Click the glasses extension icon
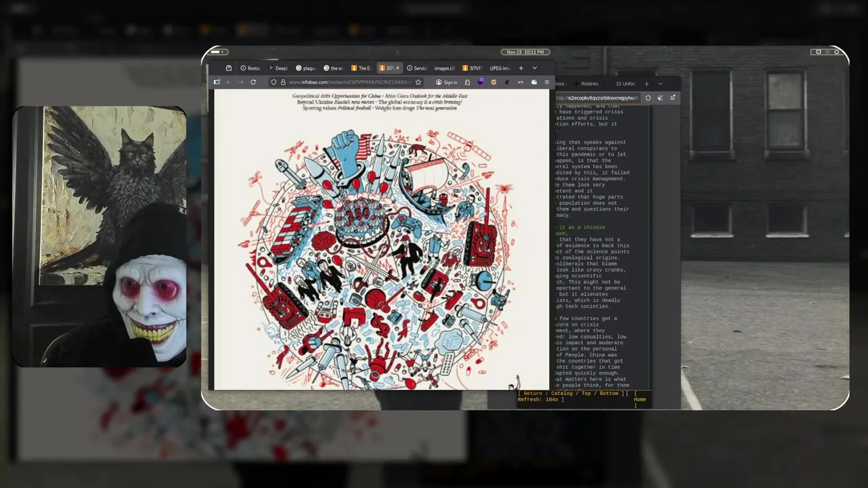The height and width of the screenshot is (488, 868). pos(520,82)
